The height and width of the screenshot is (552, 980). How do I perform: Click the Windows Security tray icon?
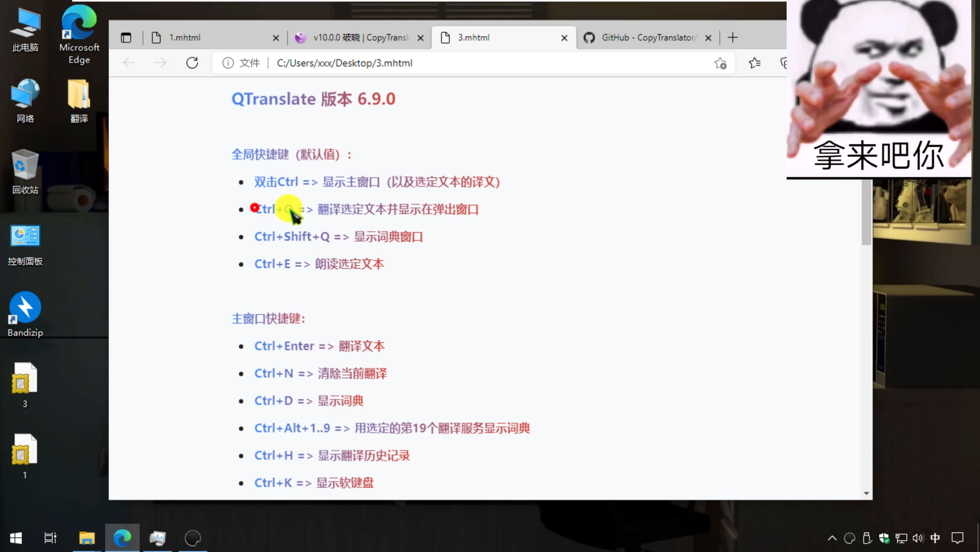pyautogui.click(x=884, y=538)
